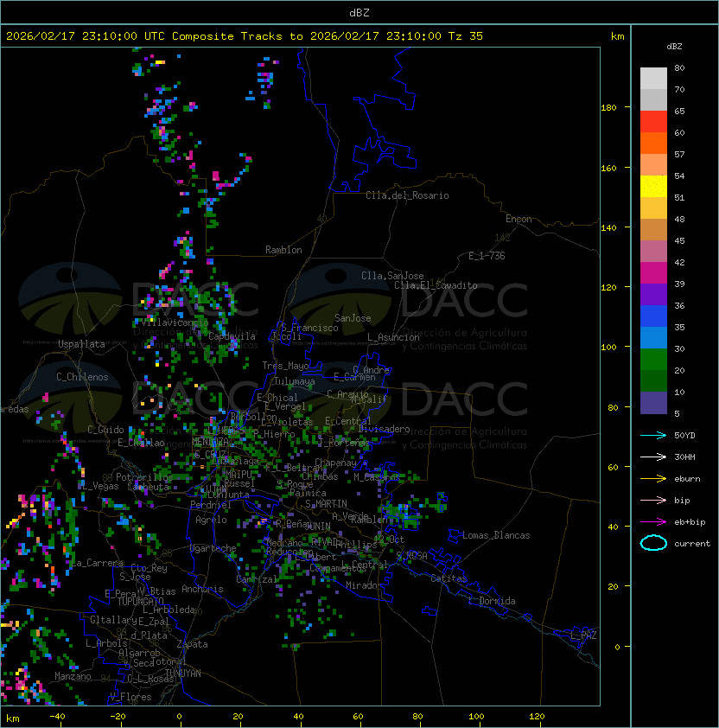Click the Villavicencio map label
Viewport: 719px width, 728px height.
175,322
